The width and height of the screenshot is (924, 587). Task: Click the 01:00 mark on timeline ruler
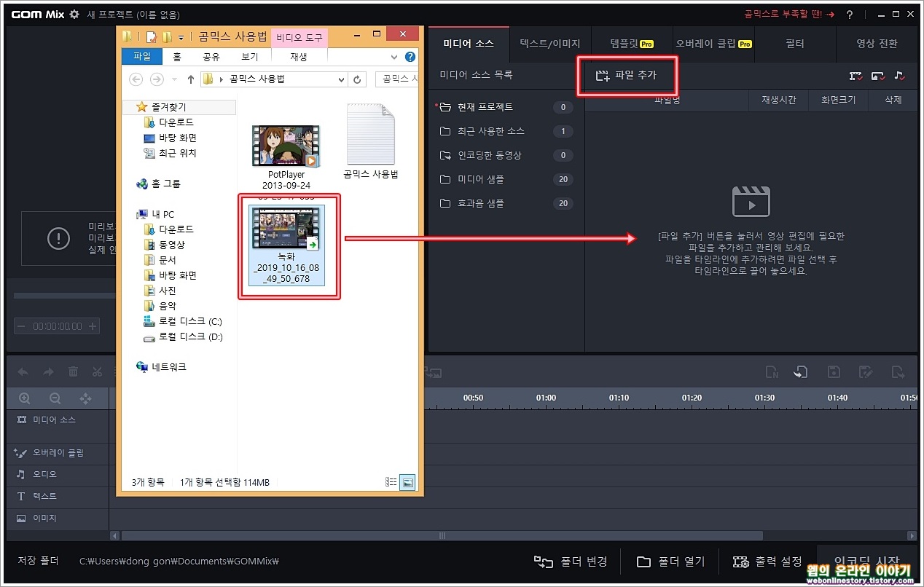click(x=546, y=398)
